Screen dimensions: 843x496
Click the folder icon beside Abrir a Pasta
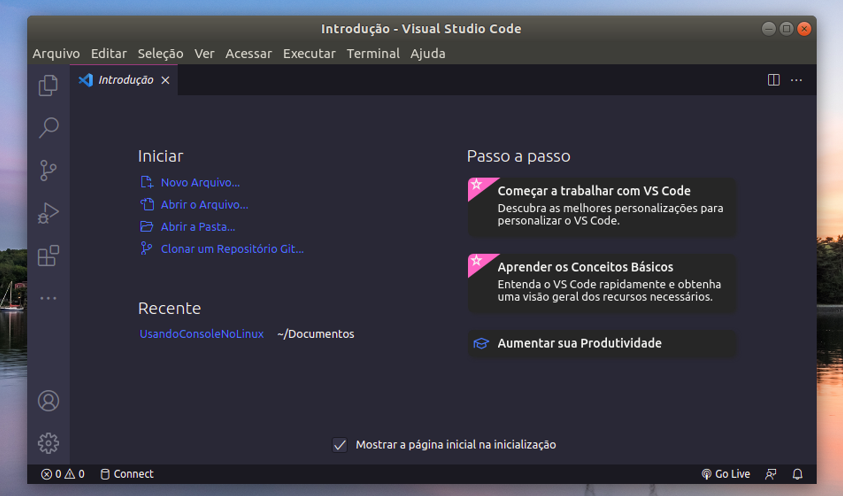point(146,226)
